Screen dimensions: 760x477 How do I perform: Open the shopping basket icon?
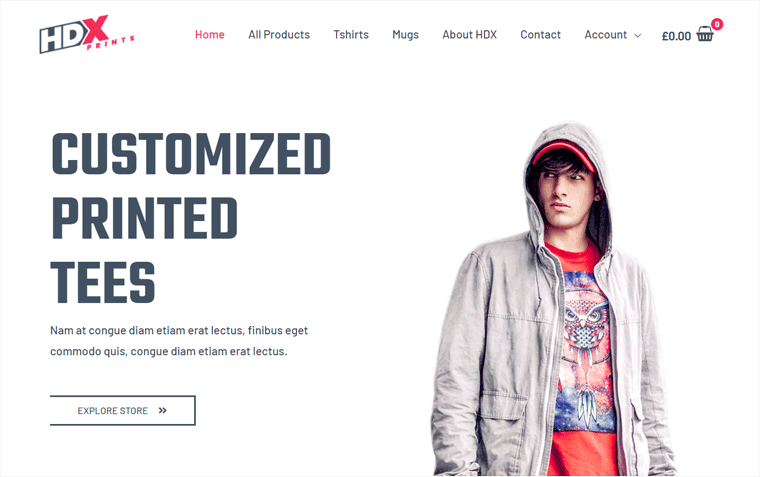705,34
